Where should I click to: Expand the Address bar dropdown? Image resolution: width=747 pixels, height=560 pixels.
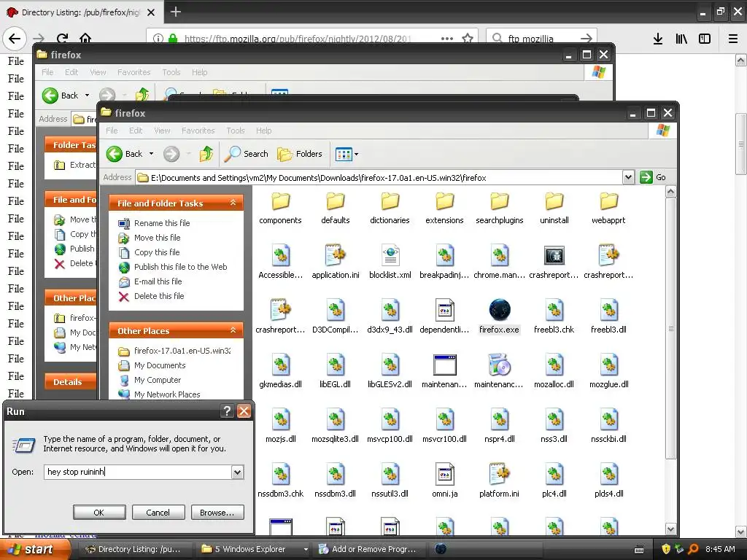[x=628, y=177]
